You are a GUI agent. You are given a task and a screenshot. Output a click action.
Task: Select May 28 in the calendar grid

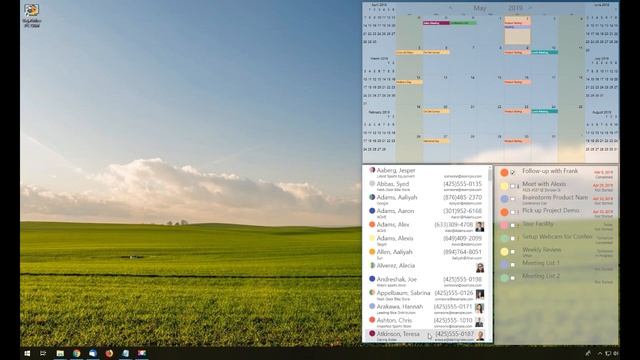point(464,149)
